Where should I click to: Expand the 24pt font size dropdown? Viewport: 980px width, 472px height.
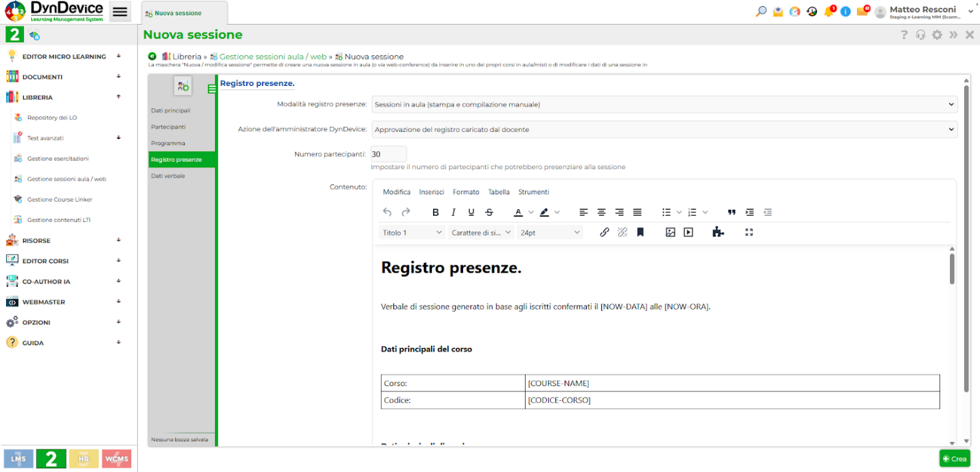coord(550,232)
